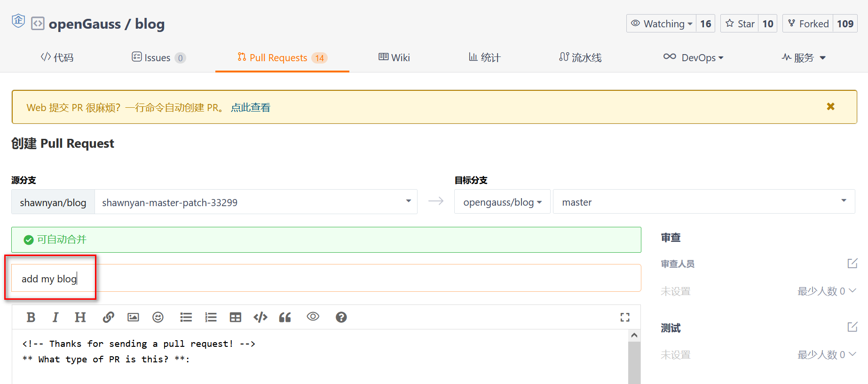
Task: Toggle bold formatting in the editor
Action: [x=31, y=317]
